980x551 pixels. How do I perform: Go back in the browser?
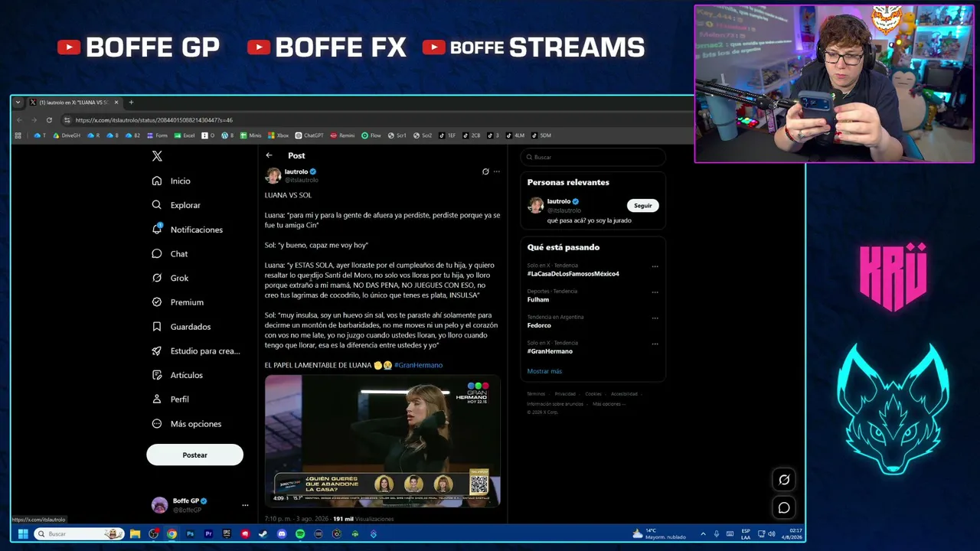pos(20,120)
